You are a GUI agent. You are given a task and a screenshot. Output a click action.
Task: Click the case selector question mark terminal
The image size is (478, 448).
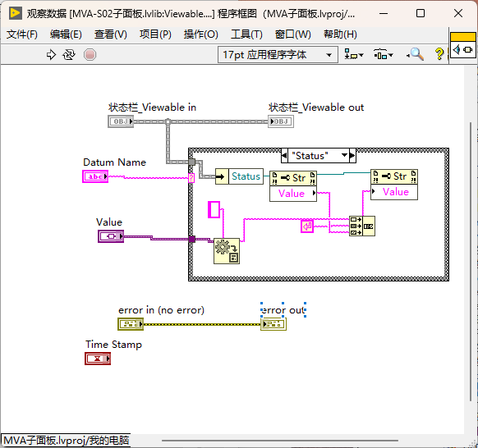click(191, 178)
